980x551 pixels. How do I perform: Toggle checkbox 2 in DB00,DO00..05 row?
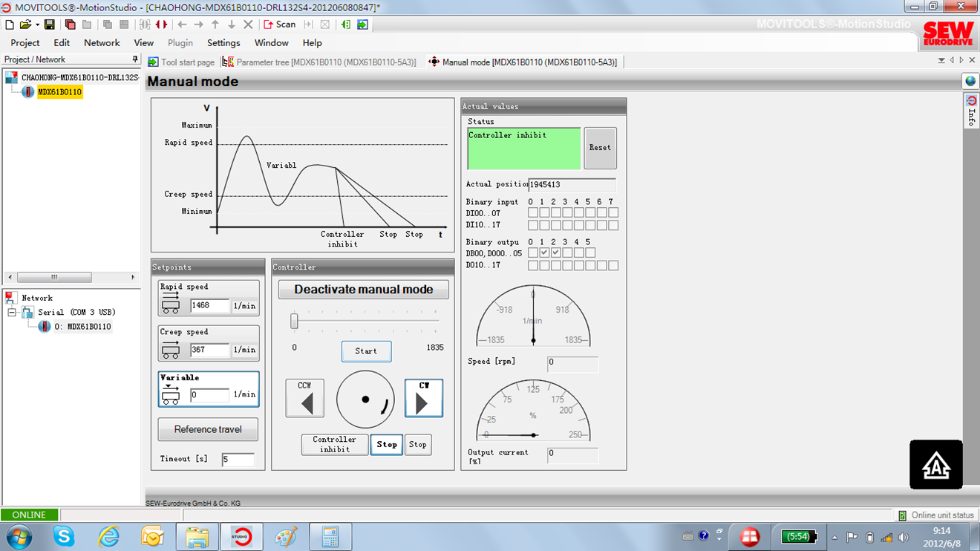point(556,253)
